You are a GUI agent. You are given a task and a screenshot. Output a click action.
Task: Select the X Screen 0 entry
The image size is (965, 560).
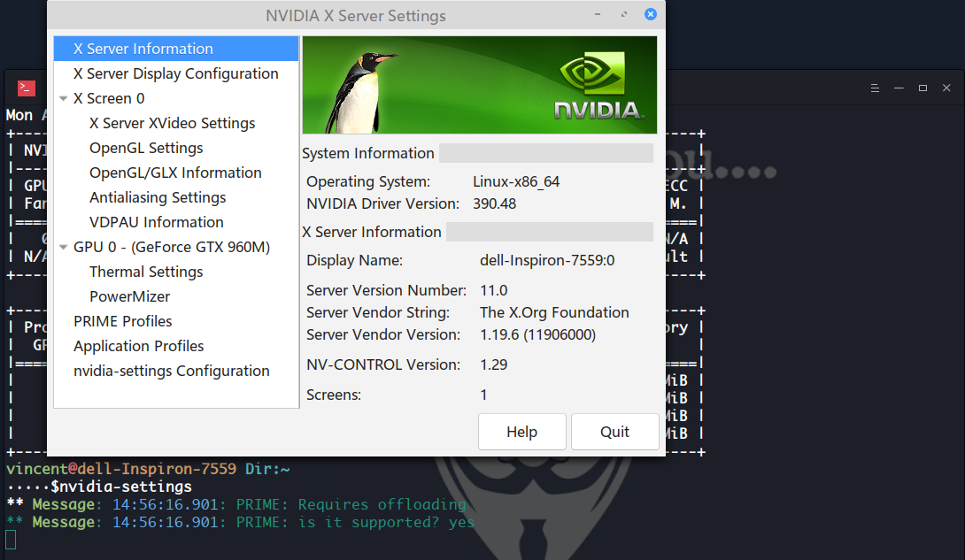pyautogui.click(x=109, y=98)
